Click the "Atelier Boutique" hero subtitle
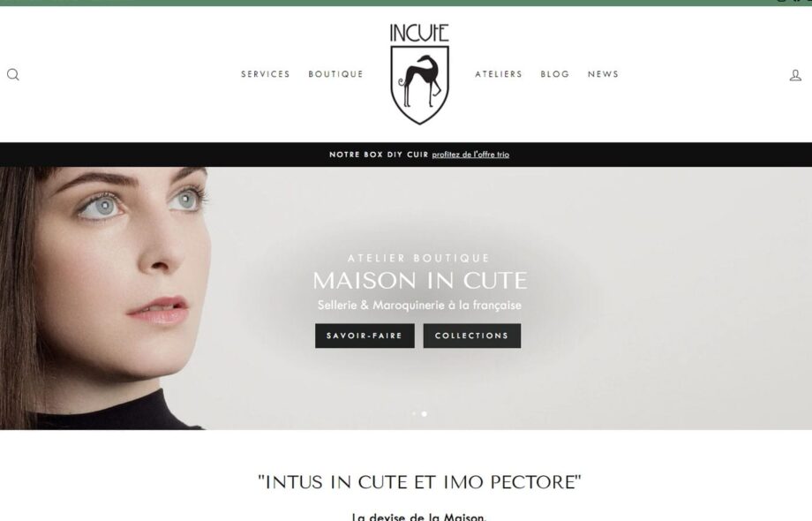Screen dimensions: 812x521 [x=418, y=258]
